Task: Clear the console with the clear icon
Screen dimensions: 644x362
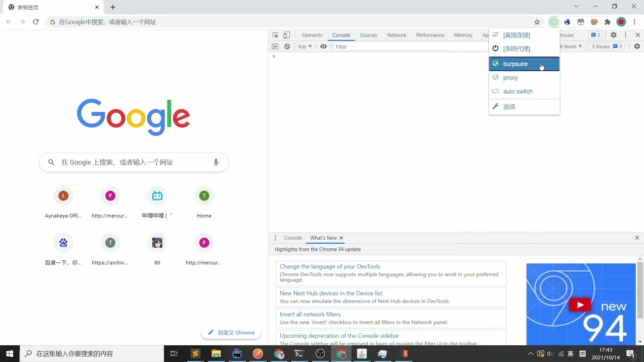Action: [287, 47]
